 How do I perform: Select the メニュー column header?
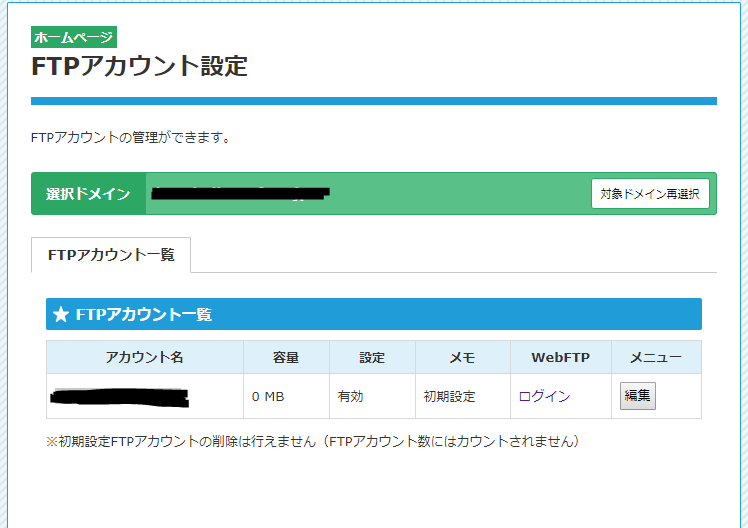point(656,357)
